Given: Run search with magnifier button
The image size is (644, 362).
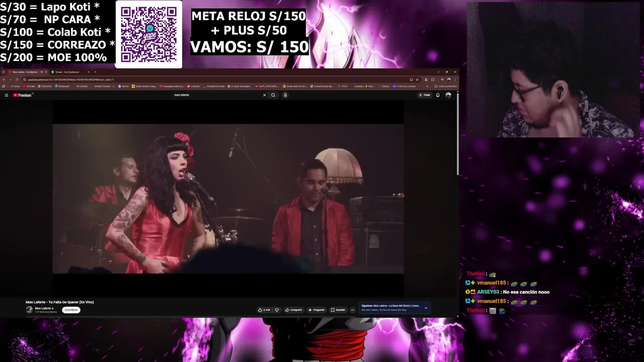Looking at the screenshot, I should (273, 95).
